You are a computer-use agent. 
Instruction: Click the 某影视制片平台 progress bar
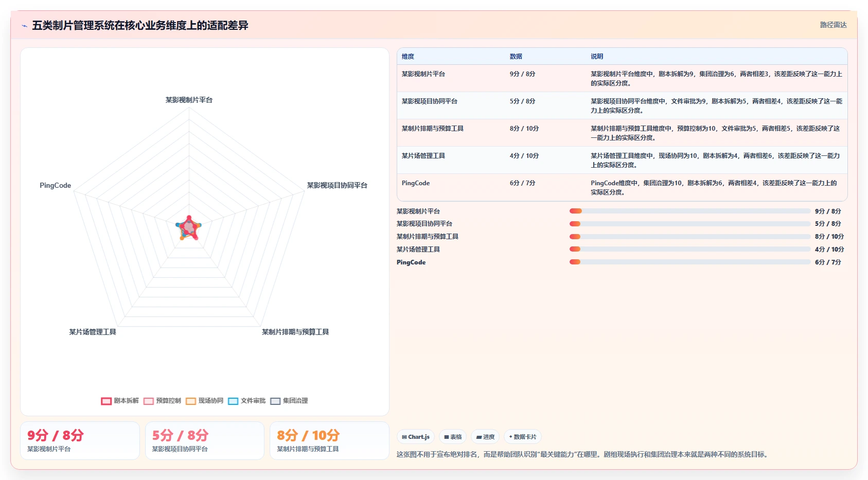coord(690,211)
